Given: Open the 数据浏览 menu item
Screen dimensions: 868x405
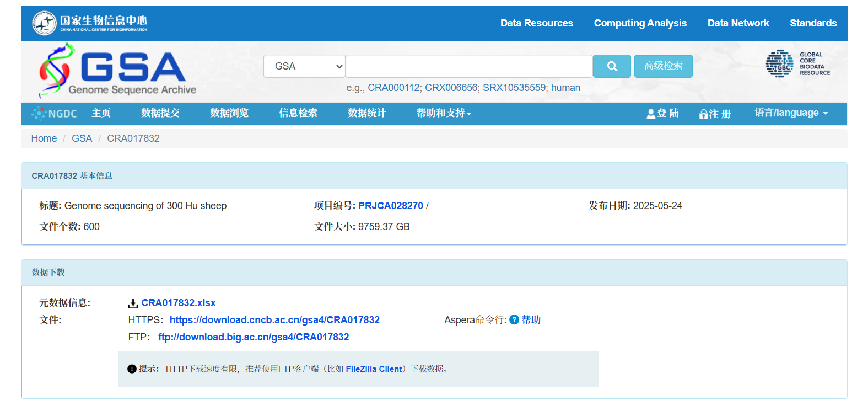Looking at the screenshot, I should [x=229, y=113].
